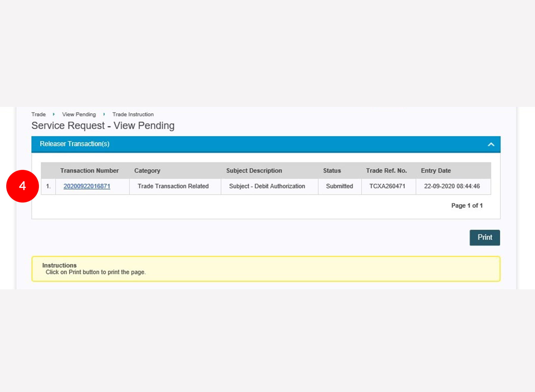535x392 pixels.
Task: Navigate to View Pending breadcrumb
Action: [79, 114]
